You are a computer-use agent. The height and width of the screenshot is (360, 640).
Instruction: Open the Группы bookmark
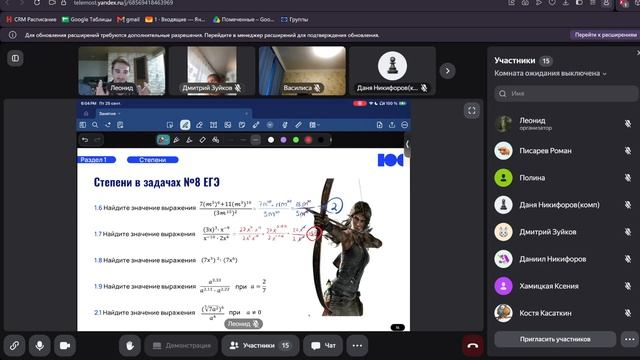coord(294,19)
